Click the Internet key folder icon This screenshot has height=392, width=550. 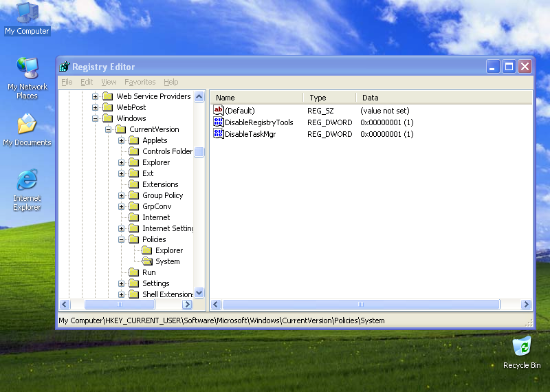[x=133, y=217]
